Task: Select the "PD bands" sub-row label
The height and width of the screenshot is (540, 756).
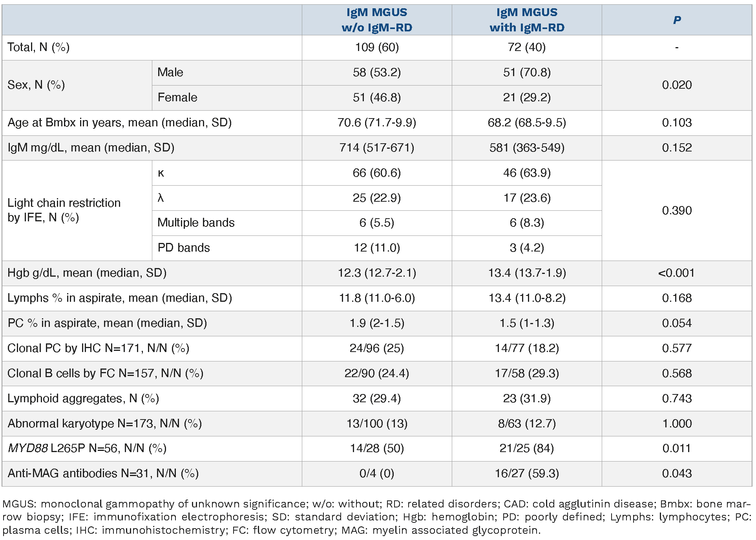Action: [x=184, y=248]
